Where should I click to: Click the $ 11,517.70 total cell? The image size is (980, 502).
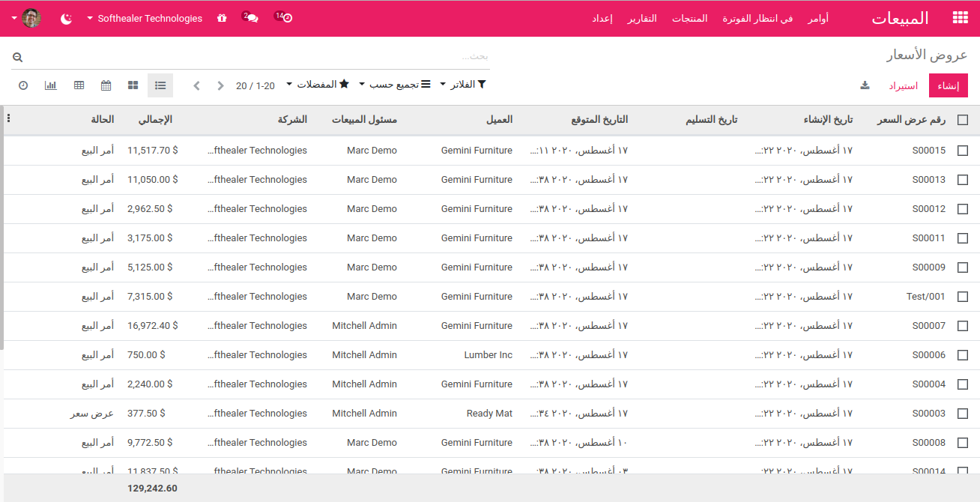(x=153, y=151)
